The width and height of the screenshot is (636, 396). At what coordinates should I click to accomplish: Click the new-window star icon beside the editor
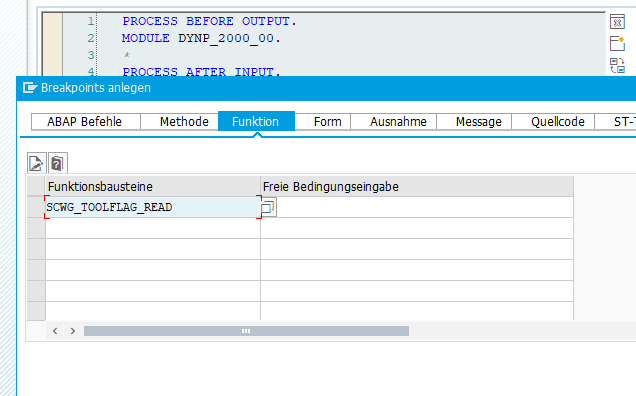pyautogui.click(x=617, y=43)
